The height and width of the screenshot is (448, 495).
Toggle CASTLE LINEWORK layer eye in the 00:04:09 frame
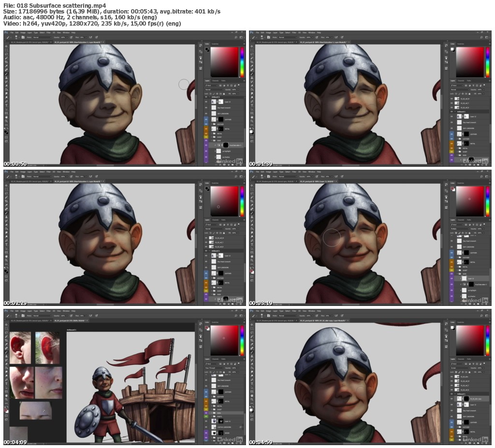(x=206, y=427)
